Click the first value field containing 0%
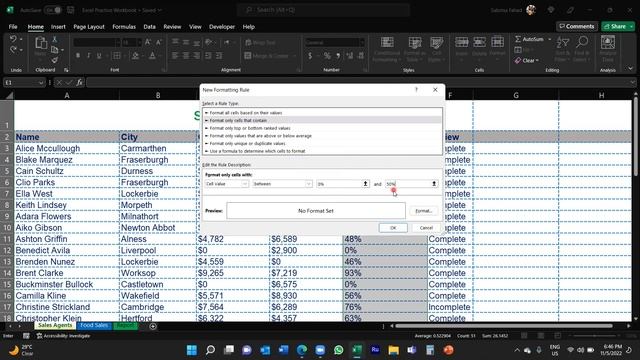640x360 pixels. point(339,184)
